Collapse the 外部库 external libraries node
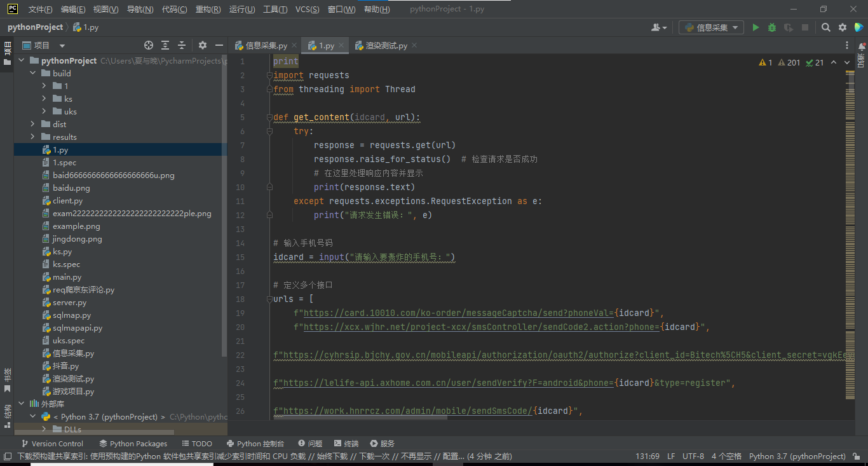This screenshot has height=466, width=868. [x=21, y=404]
